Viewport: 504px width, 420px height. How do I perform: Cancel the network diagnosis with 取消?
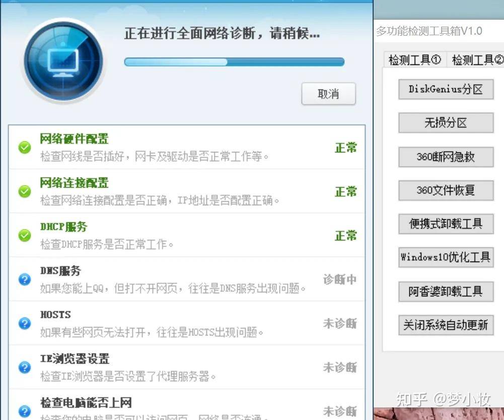click(x=328, y=94)
